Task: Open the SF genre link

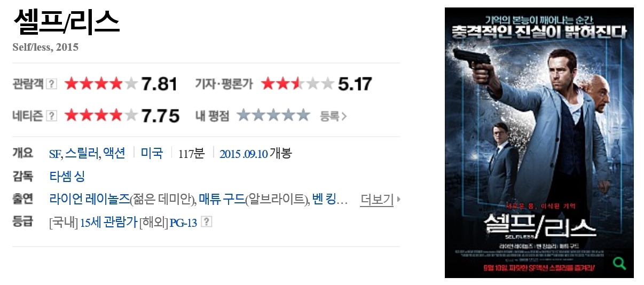Action: (x=54, y=154)
